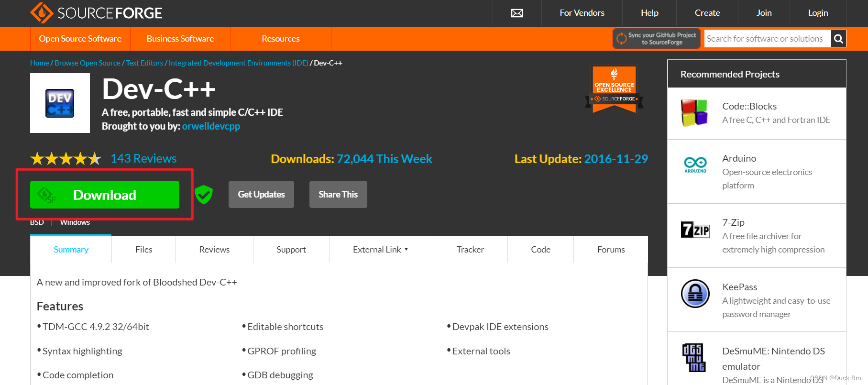
Task: Open the mail envelope icon
Action: (517, 13)
